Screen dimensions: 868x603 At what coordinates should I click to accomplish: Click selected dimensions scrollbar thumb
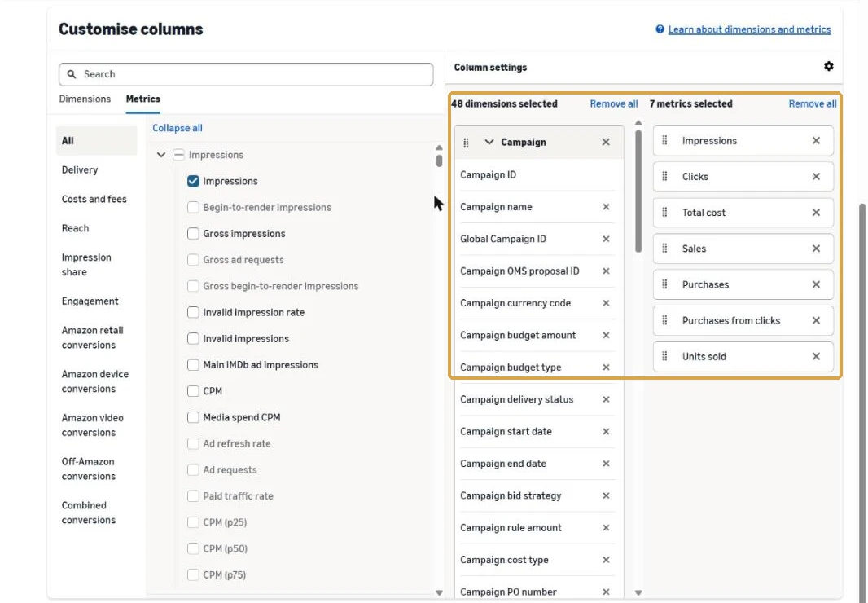(638, 191)
